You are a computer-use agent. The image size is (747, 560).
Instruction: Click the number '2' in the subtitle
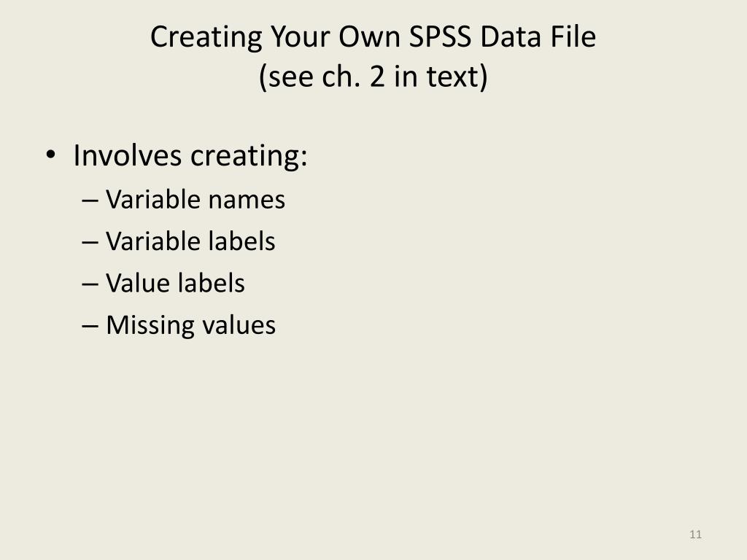click(x=377, y=76)
